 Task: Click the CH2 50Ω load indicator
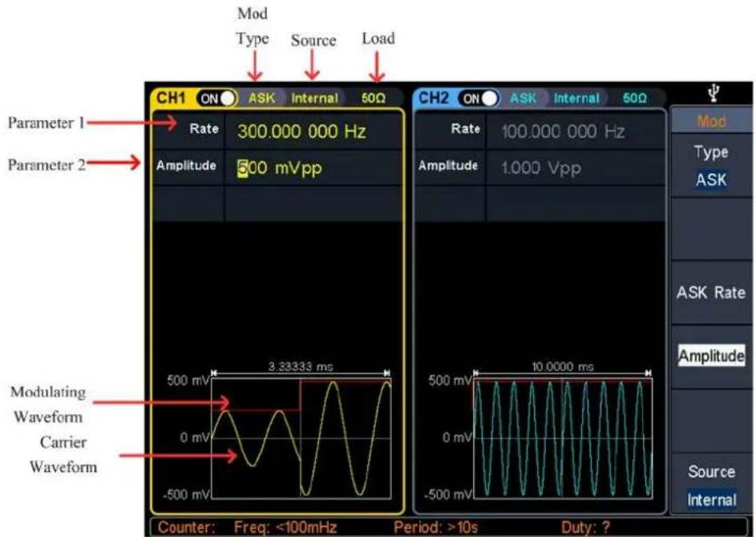coord(635,99)
